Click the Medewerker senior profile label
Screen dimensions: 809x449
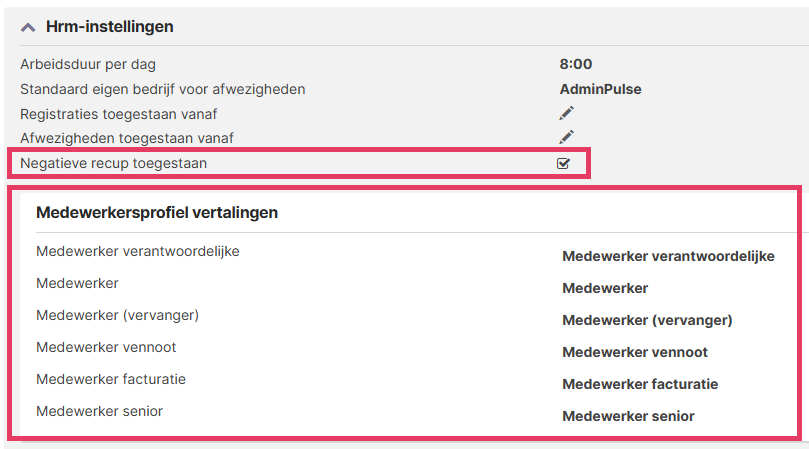coord(100,411)
